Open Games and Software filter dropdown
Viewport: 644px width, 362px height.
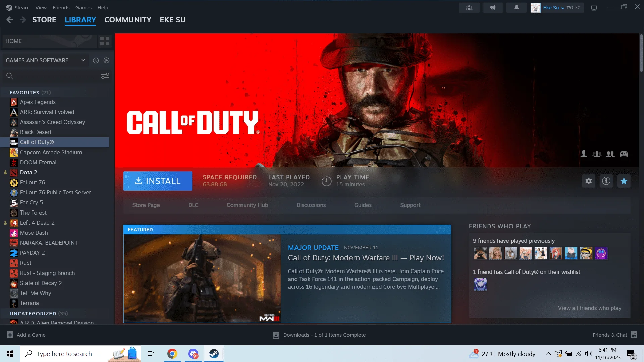pos(45,60)
